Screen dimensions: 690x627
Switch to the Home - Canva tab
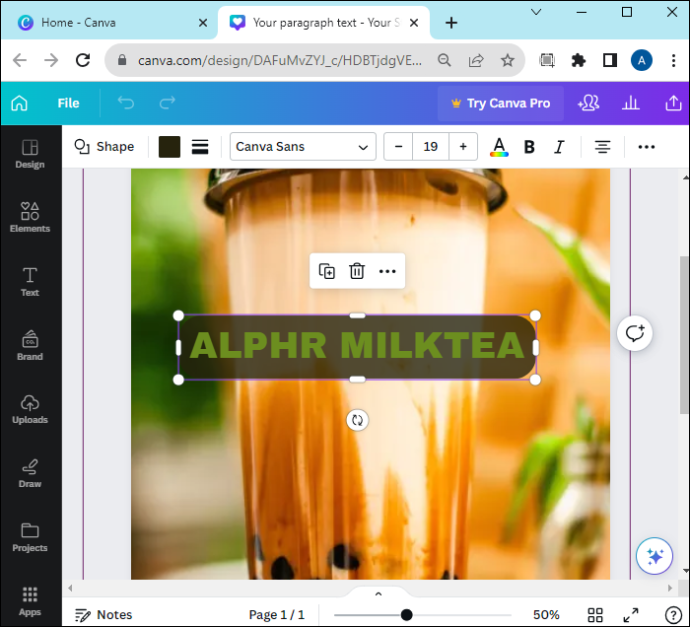coord(78,23)
